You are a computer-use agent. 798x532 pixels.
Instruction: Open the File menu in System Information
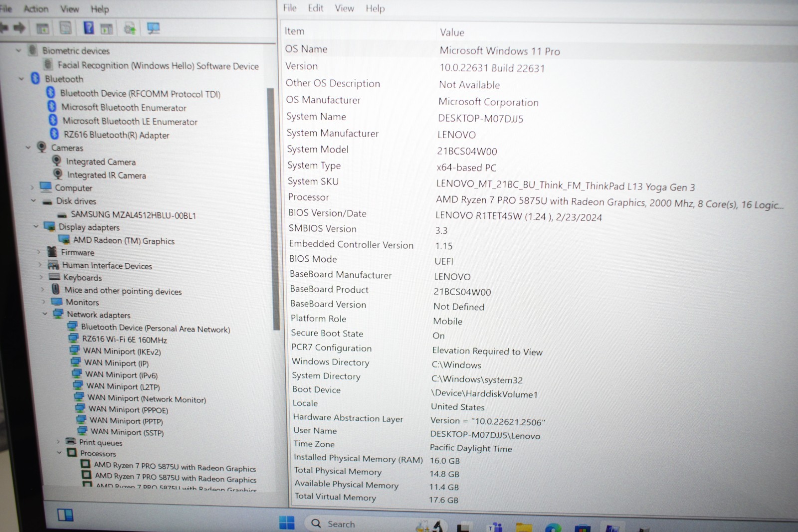(x=290, y=8)
